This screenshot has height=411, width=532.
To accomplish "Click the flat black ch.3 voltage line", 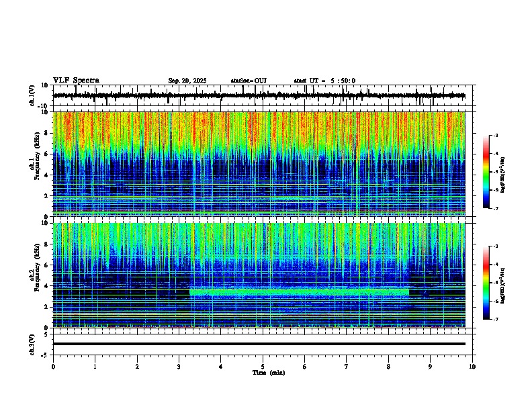I will click(259, 344).
